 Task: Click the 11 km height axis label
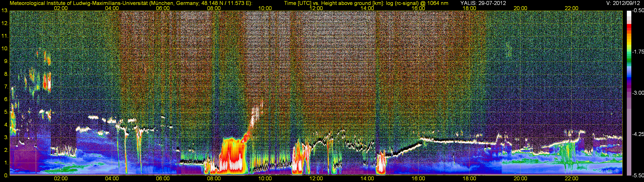click(5, 36)
